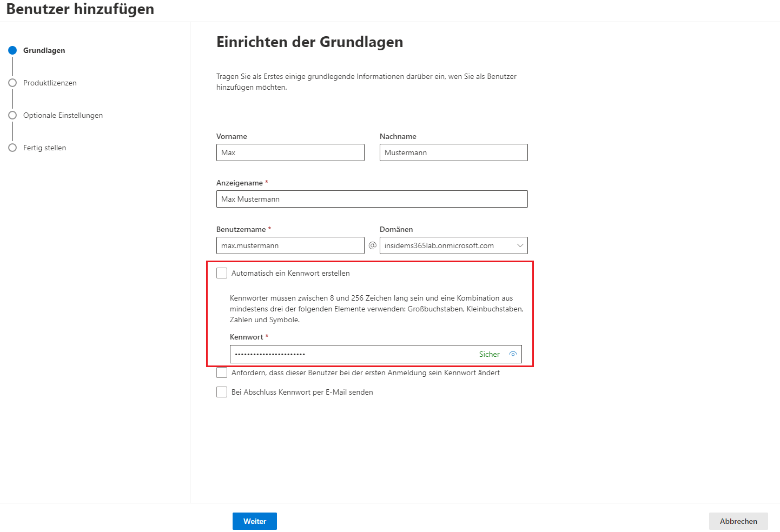The height and width of the screenshot is (532, 780).
Task: Edit the Anzeigename field
Action: coord(372,199)
